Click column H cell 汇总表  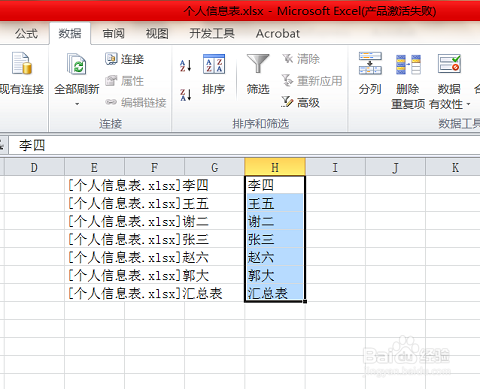[x=275, y=293]
